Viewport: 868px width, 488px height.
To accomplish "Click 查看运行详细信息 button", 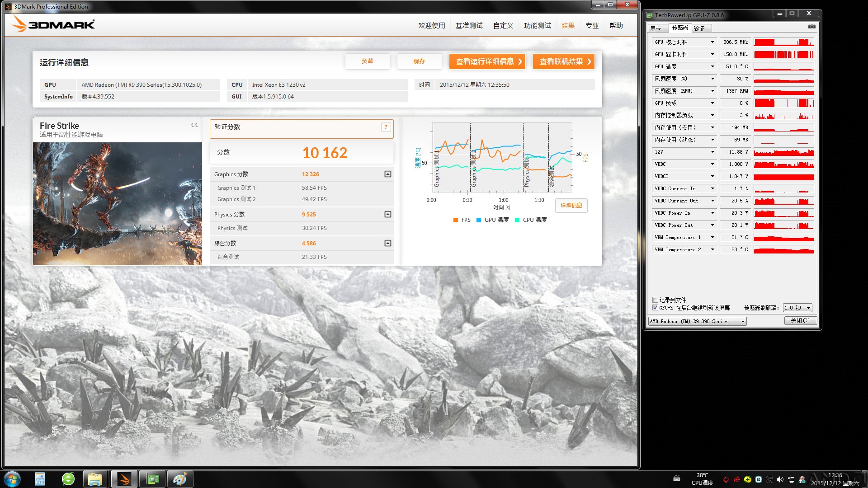I will [x=487, y=61].
